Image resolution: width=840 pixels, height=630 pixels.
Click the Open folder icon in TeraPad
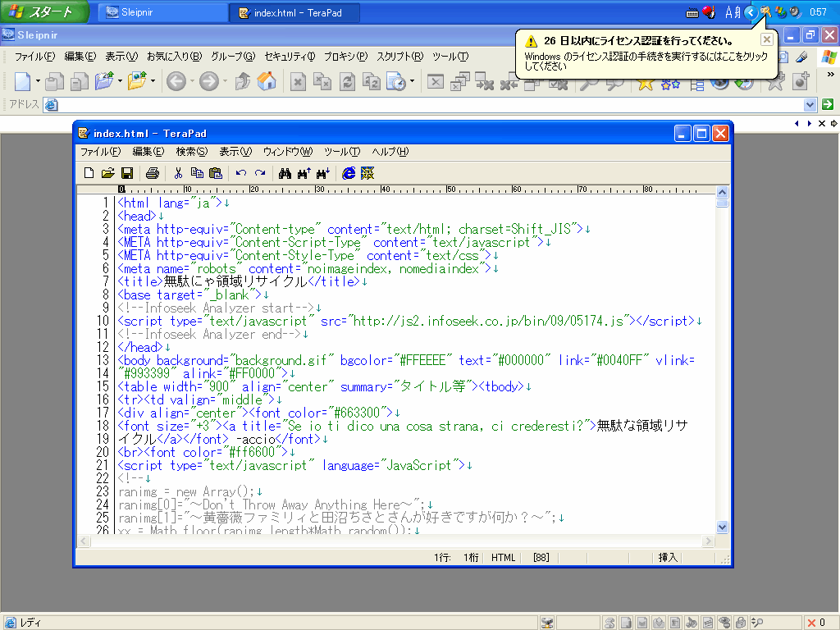(x=107, y=173)
